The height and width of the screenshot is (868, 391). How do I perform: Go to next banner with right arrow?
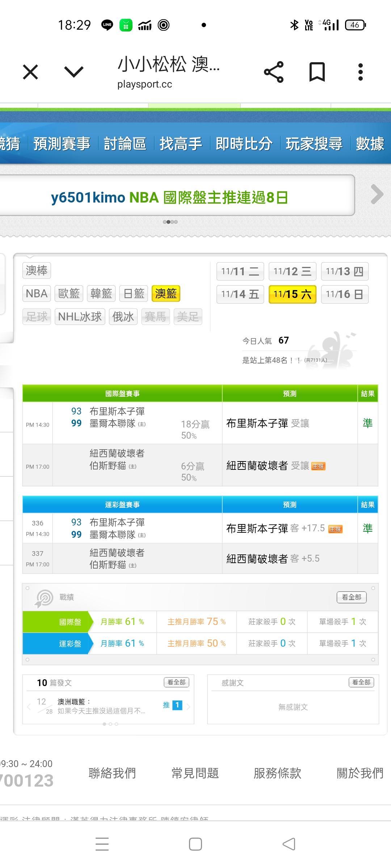[x=377, y=195]
